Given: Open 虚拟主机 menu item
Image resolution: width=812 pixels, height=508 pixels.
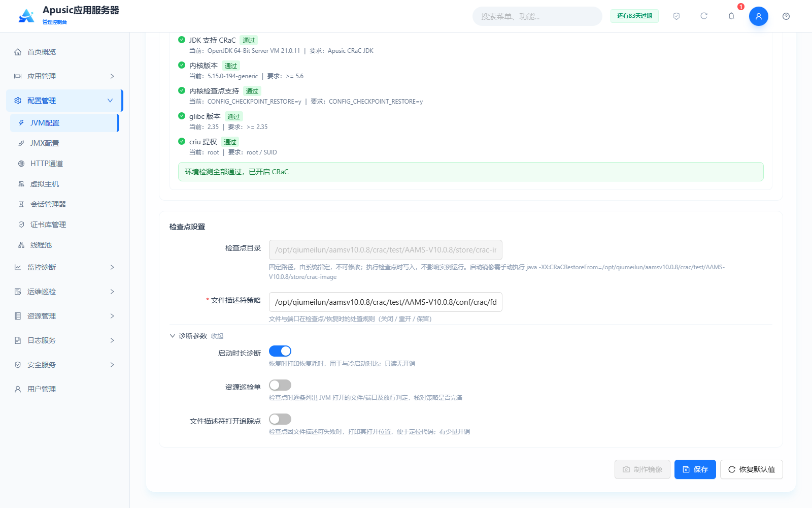Looking at the screenshot, I should 64,184.
